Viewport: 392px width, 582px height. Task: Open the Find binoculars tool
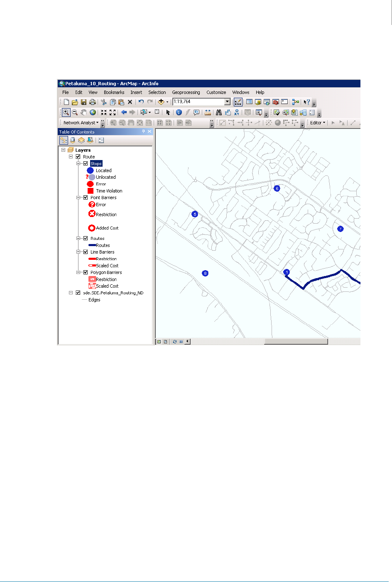pyautogui.click(x=219, y=112)
